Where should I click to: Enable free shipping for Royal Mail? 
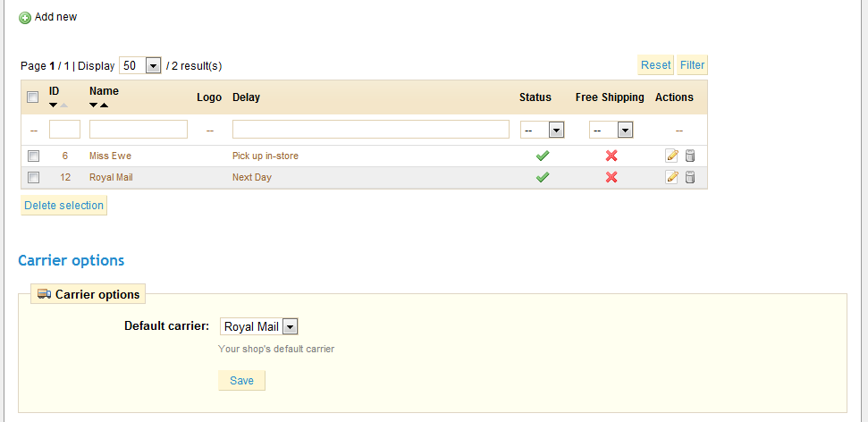(x=611, y=177)
